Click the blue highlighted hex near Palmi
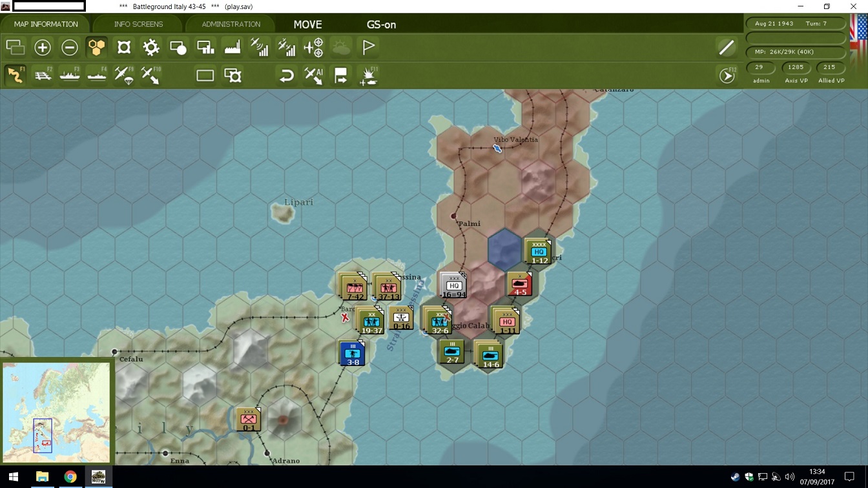 (505, 250)
